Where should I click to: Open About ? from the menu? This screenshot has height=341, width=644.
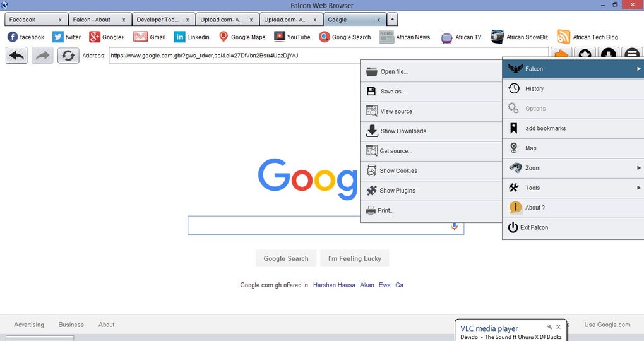coord(573,208)
